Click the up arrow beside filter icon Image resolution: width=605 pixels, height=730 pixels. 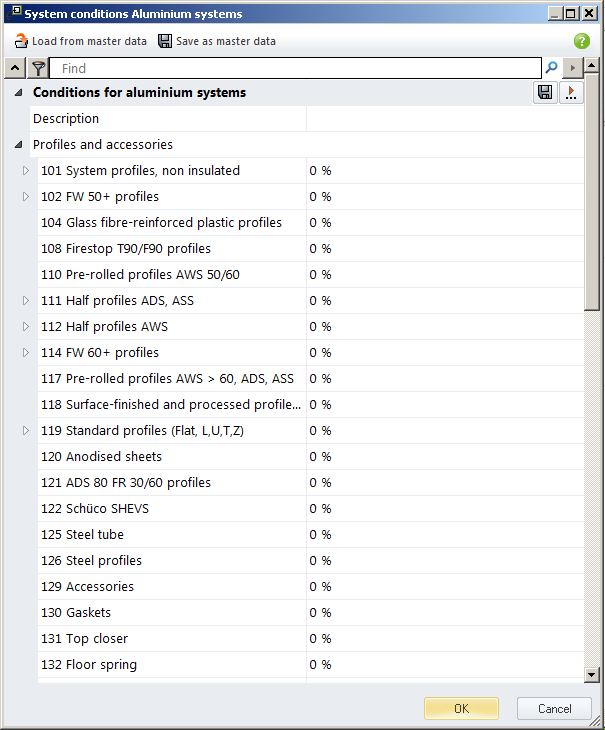click(x=15, y=68)
